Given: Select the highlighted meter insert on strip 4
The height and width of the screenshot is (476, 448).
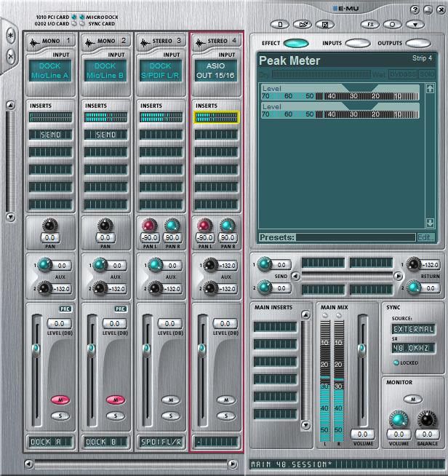Looking at the screenshot, I should pyautogui.click(x=216, y=117).
